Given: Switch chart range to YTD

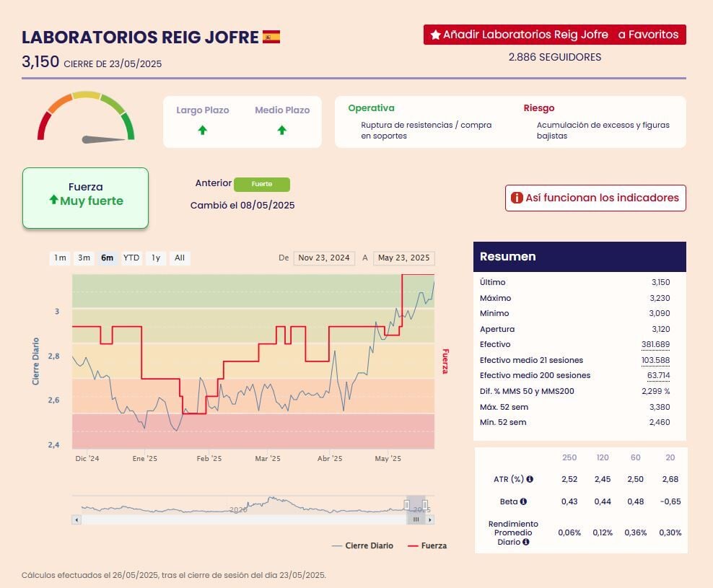Looking at the screenshot, I should click(131, 258).
